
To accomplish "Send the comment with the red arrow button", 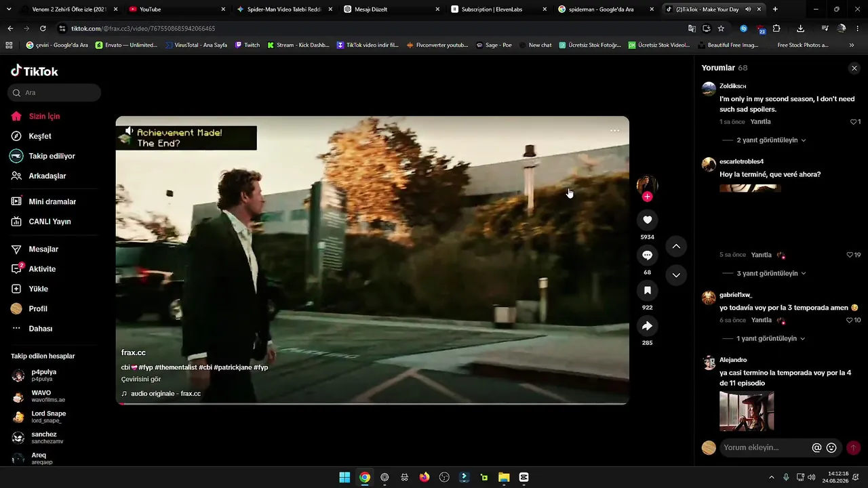I will [853, 448].
